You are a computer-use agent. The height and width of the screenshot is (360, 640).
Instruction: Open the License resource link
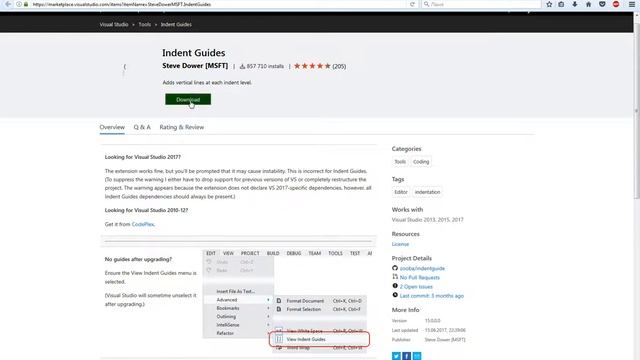[x=400, y=244]
